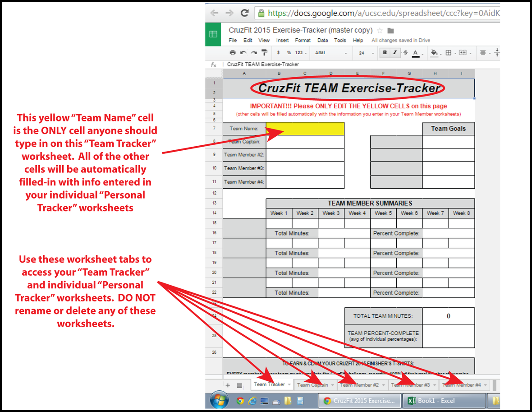Select the Paint format roller tool
The image size is (532, 412).
[x=264, y=53]
